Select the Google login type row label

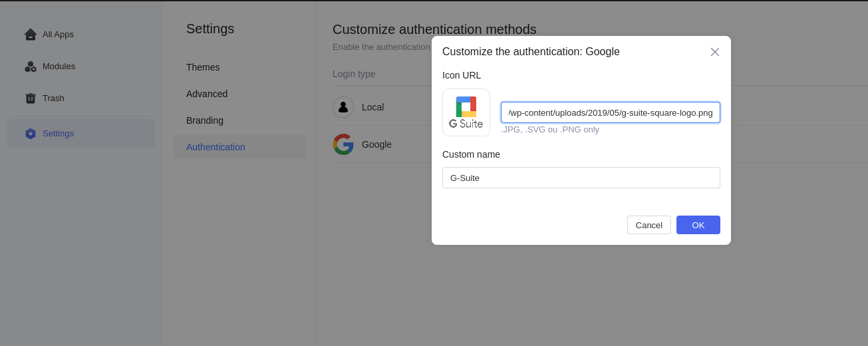pos(376,144)
